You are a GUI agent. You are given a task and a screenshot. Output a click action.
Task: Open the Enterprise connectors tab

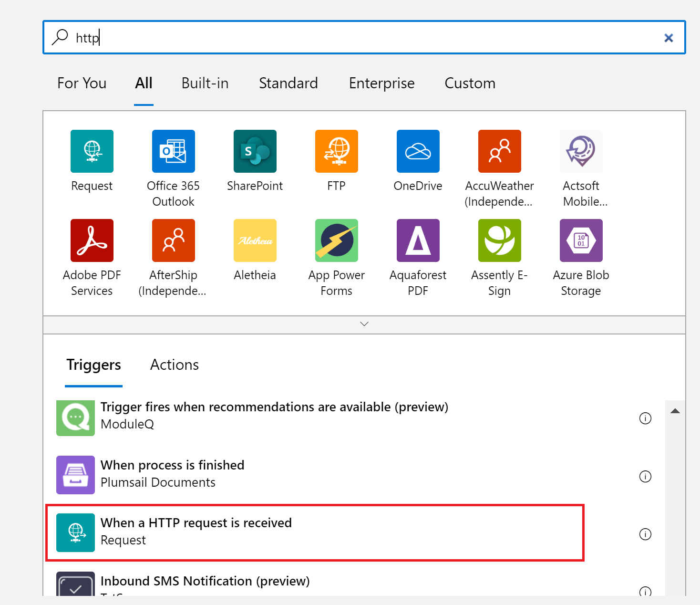click(381, 83)
